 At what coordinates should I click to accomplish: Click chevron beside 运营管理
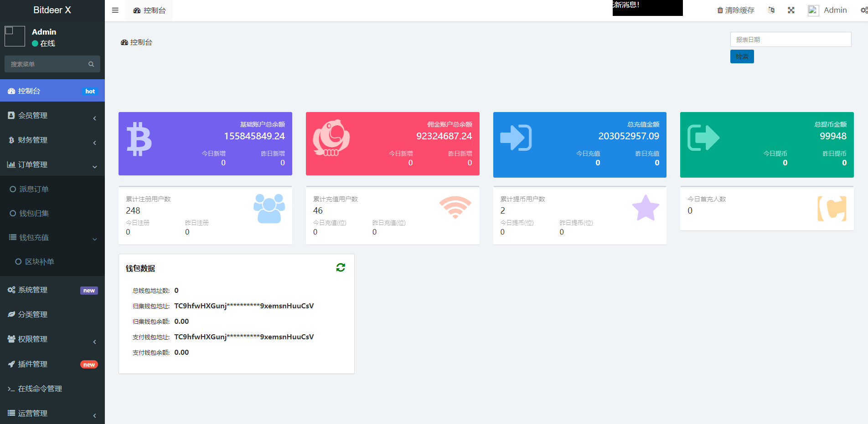[x=94, y=416]
